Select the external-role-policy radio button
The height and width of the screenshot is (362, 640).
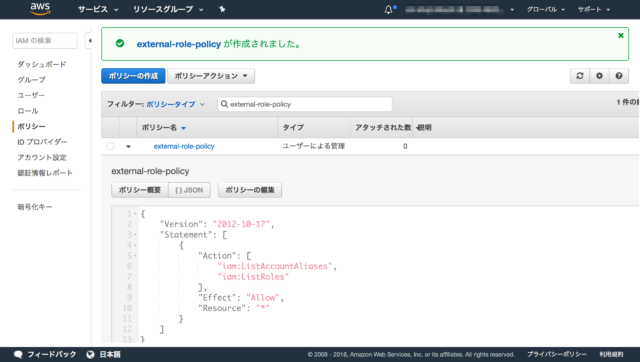[110, 146]
